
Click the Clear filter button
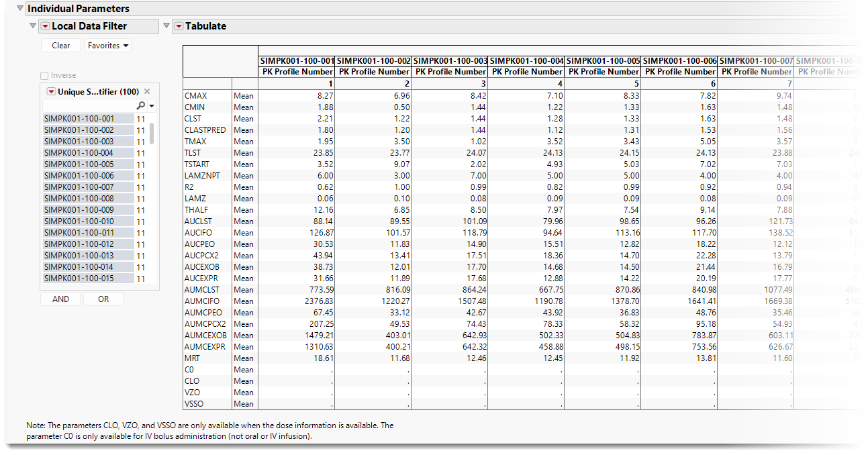(x=60, y=46)
